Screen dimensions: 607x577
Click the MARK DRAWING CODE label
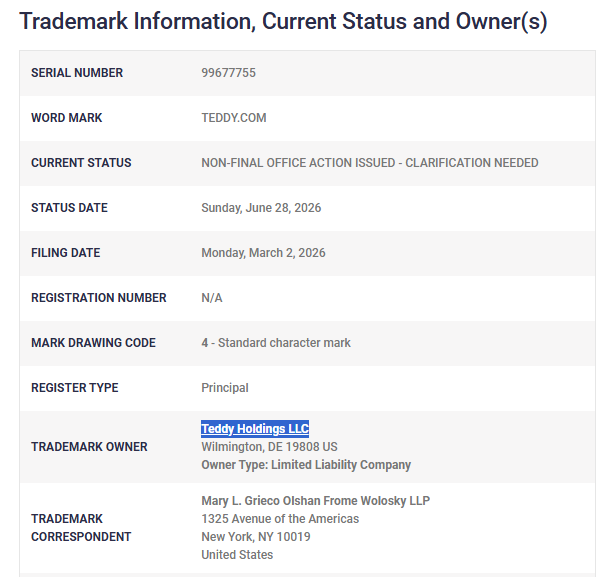pyautogui.click(x=93, y=343)
